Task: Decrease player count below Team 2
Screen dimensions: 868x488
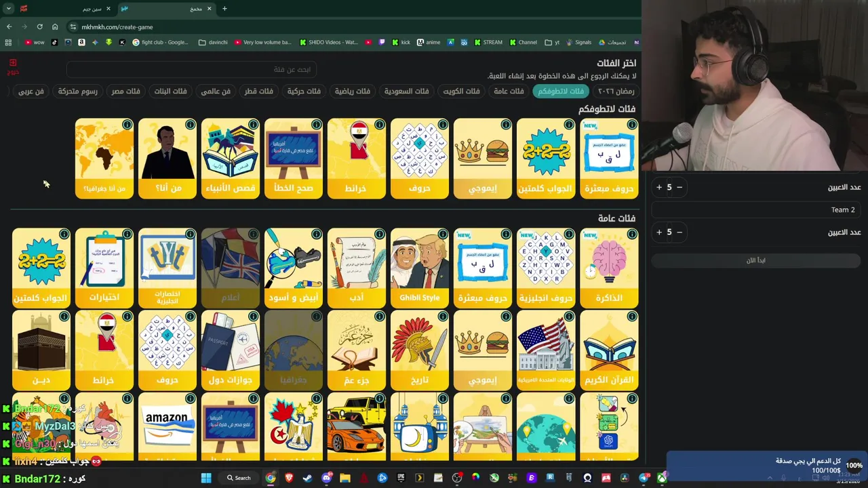Action: tap(679, 232)
